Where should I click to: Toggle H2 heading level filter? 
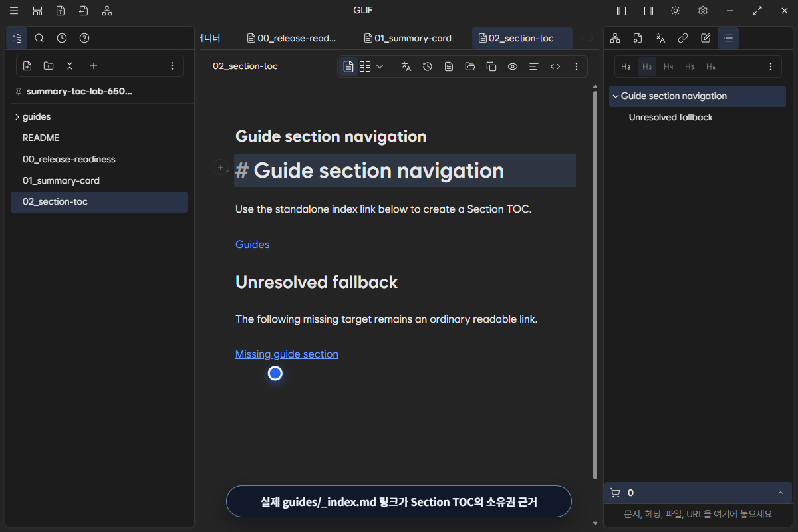coord(626,66)
